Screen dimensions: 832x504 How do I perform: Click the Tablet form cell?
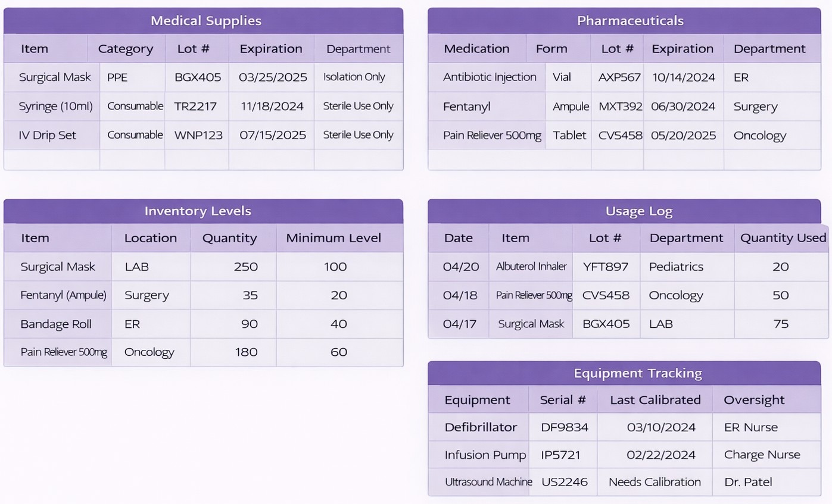click(x=569, y=135)
